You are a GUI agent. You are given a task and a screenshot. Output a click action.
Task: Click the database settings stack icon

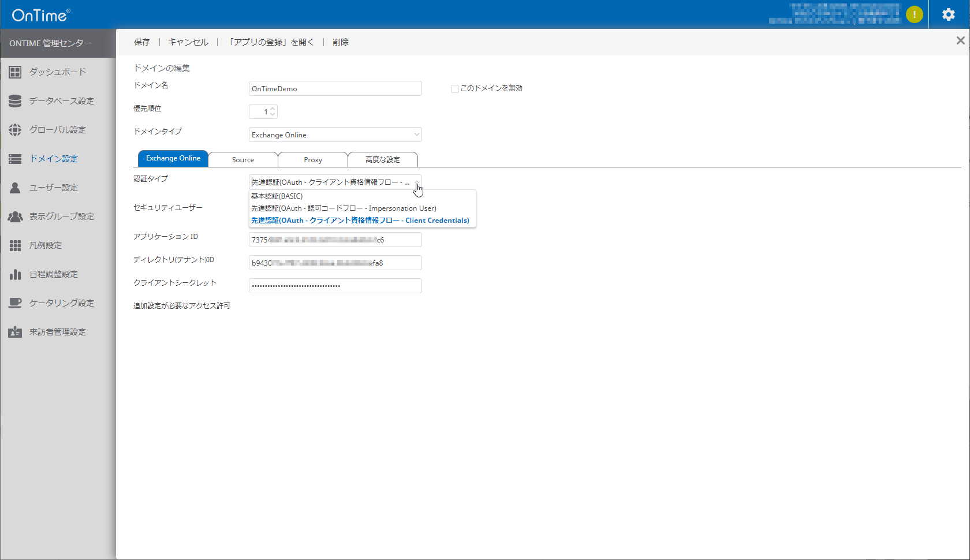(x=15, y=101)
